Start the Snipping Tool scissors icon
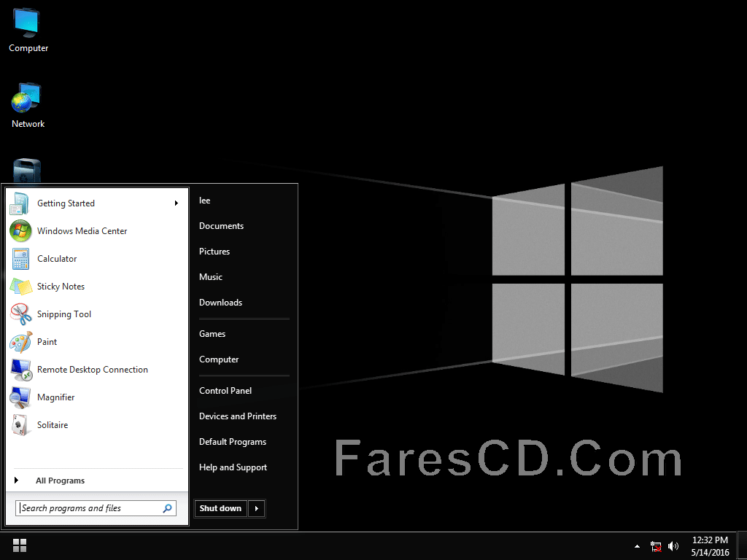Image resolution: width=747 pixels, height=560 pixels. (x=20, y=314)
